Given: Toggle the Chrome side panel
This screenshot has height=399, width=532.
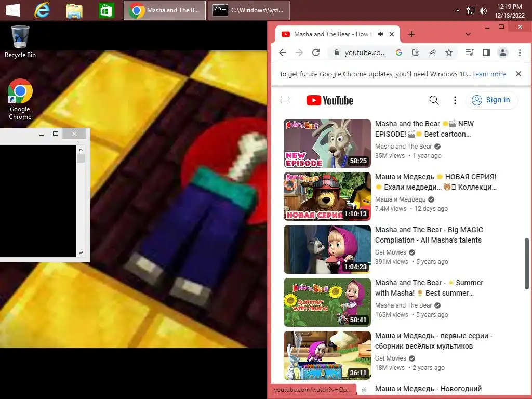Looking at the screenshot, I should [486, 52].
